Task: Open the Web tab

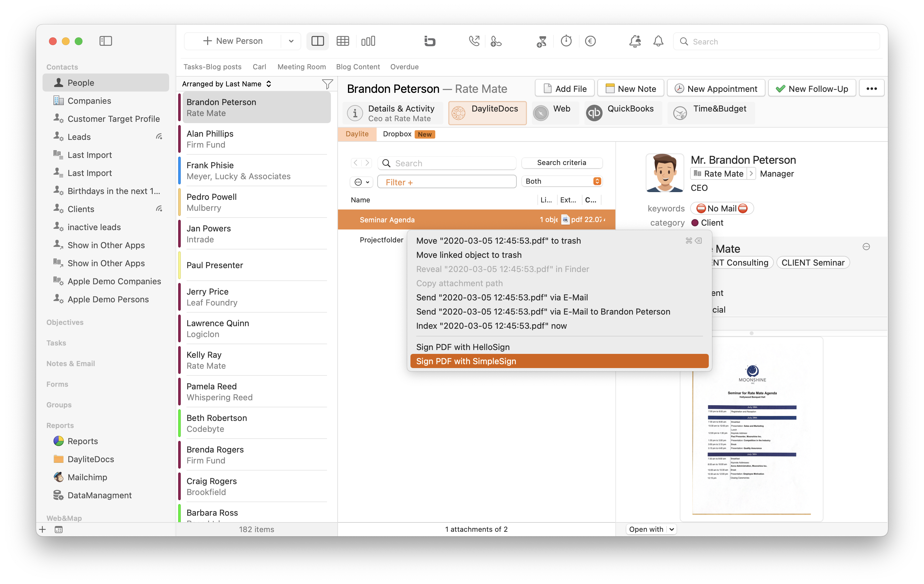Action: pos(555,113)
